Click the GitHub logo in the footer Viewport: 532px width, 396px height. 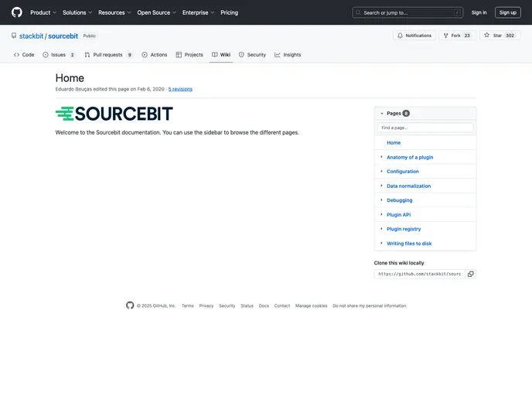pyautogui.click(x=130, y=306)
